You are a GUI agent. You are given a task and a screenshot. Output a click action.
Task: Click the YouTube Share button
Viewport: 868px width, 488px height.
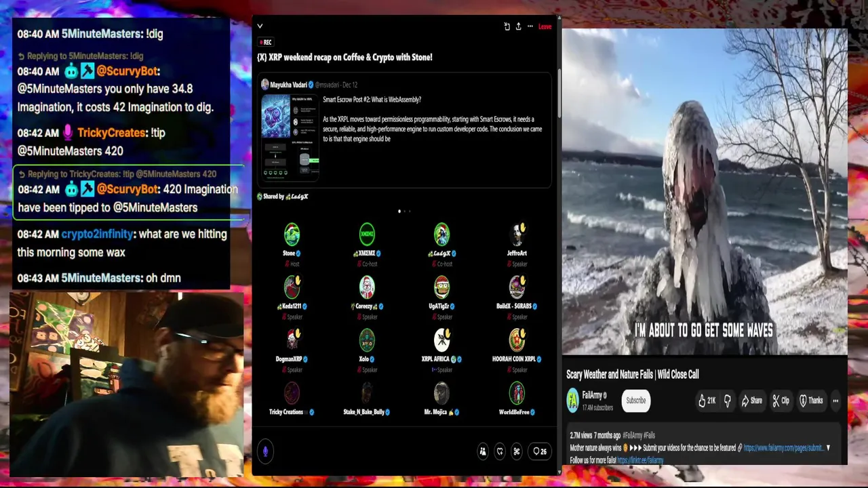(751, 401)
